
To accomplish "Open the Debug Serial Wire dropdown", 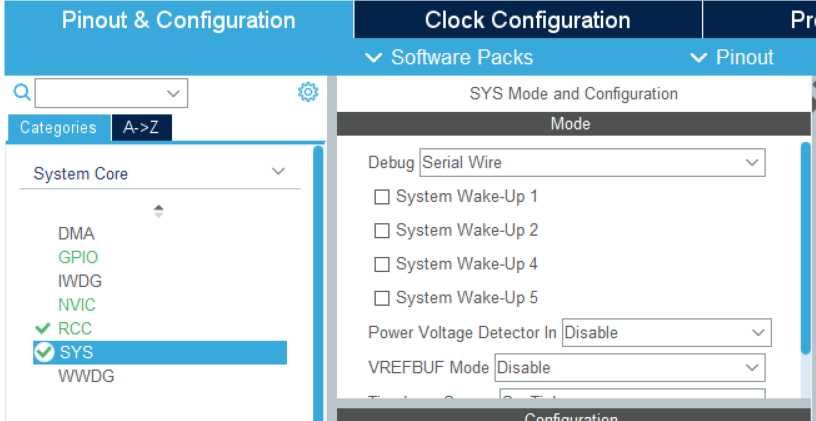I will [x=592, y=162].
